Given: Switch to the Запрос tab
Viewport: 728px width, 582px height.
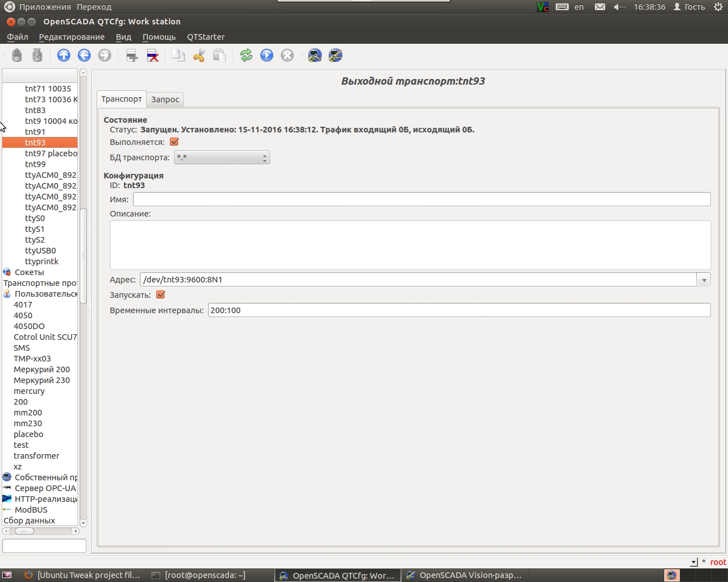Looking at the screenshot, I should [165, 99].
